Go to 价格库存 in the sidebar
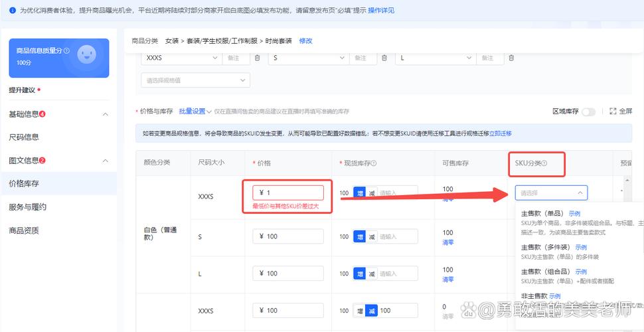The image size is (644, 332). tap(24, 184)
